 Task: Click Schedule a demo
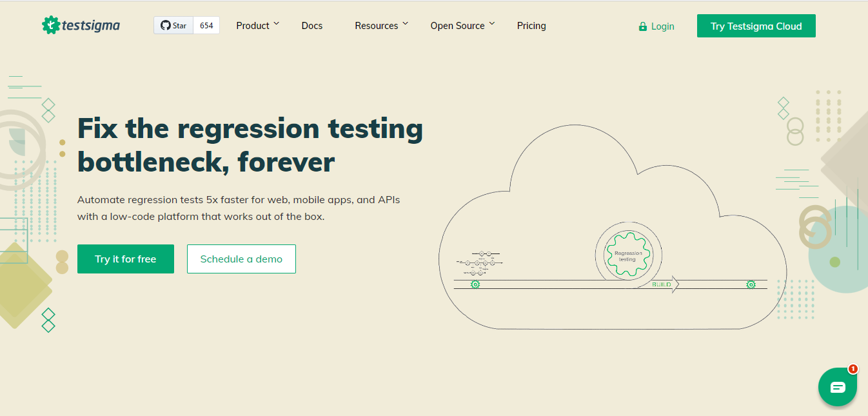(241, 259)
